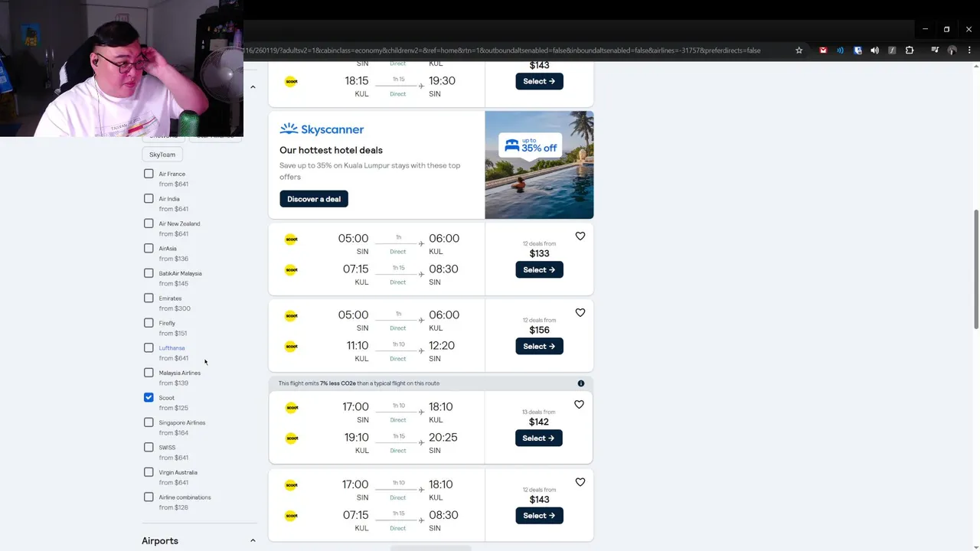Uncheck the Scoot airline checkbox
The width and height of the screenshot is (980, 551).
coord(149,397)
